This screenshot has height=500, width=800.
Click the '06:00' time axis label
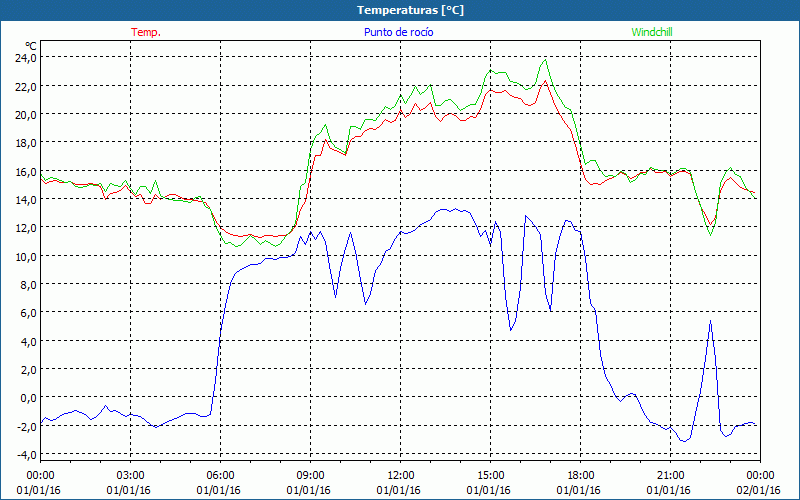coord(220,476)
